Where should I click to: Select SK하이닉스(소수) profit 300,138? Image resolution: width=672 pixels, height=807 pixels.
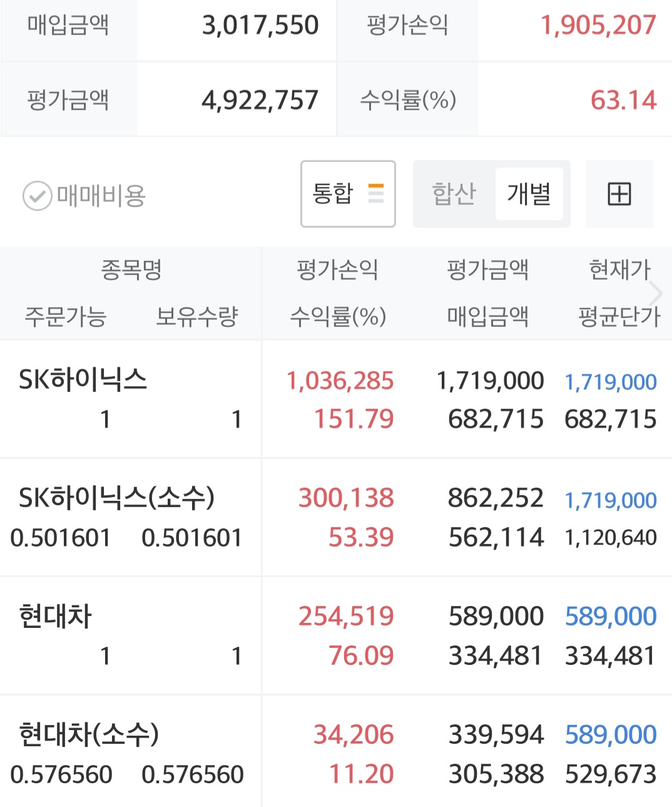(346, 498)
